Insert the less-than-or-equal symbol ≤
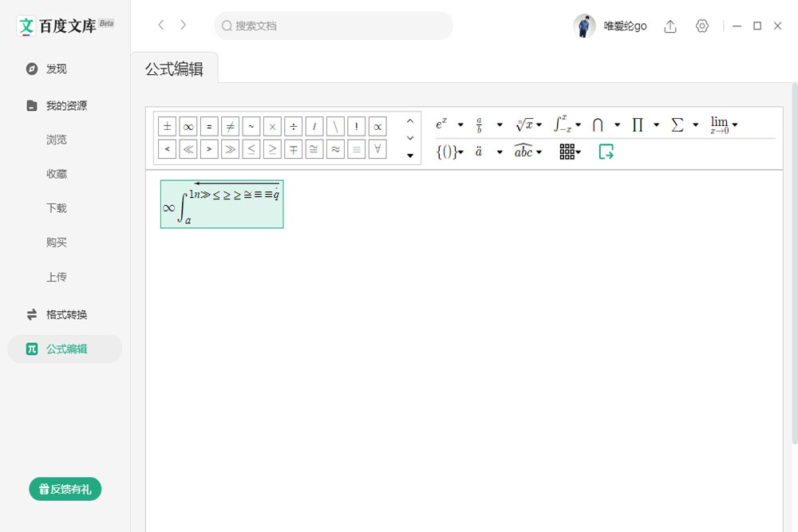 coord(251,148)
